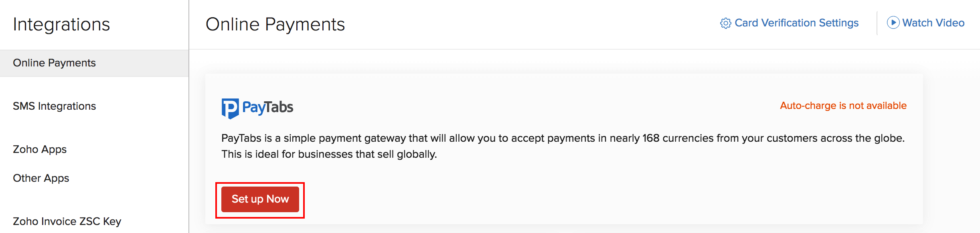Click the circled play button for video
This screenshot has width=980, height=233.
(893, 23)
